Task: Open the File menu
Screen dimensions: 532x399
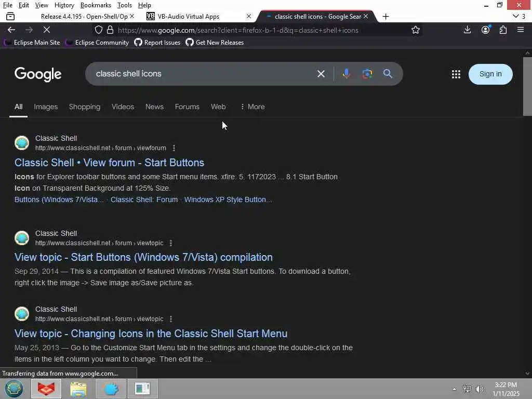Action: 7,5
